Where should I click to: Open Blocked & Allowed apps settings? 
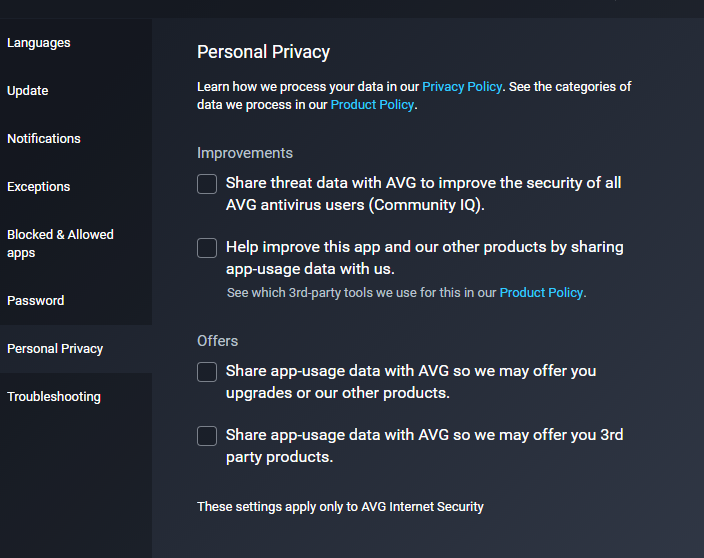coord(60,244)
